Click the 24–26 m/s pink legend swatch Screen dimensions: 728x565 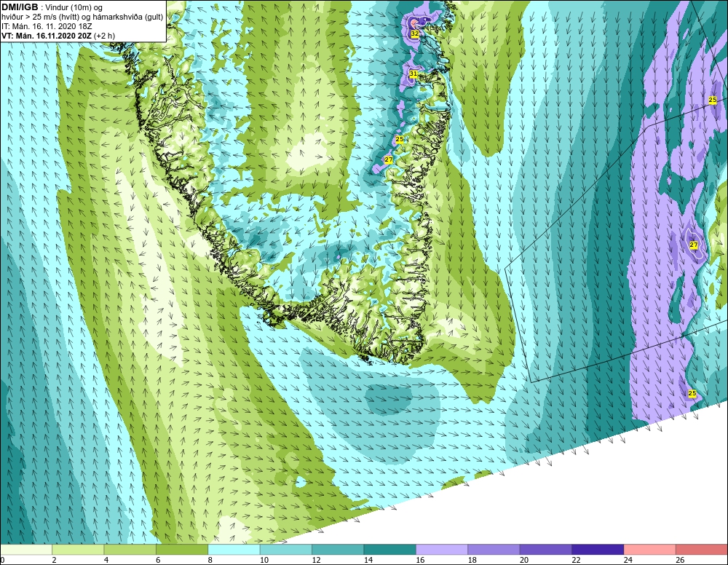pyautogui.click(x=650, y=550)
